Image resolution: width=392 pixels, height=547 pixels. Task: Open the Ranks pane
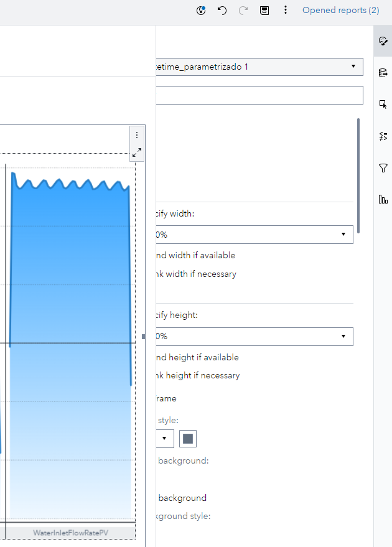tap(383, 199)
